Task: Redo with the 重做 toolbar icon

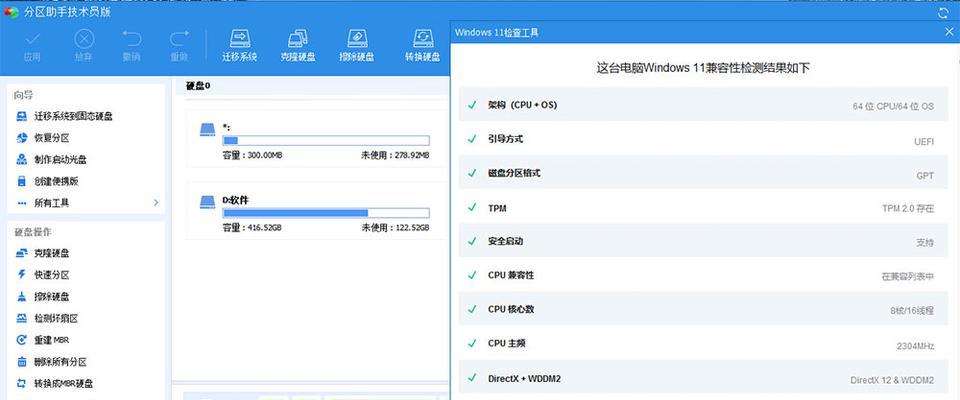Action: point(179,45)
